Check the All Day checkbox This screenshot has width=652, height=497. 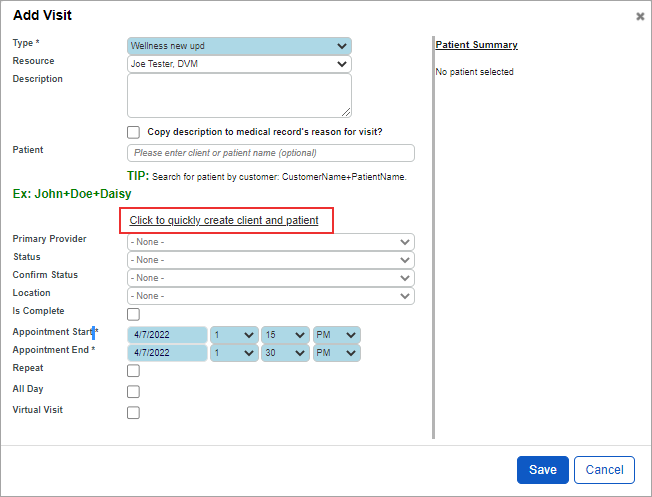point(133,391)
